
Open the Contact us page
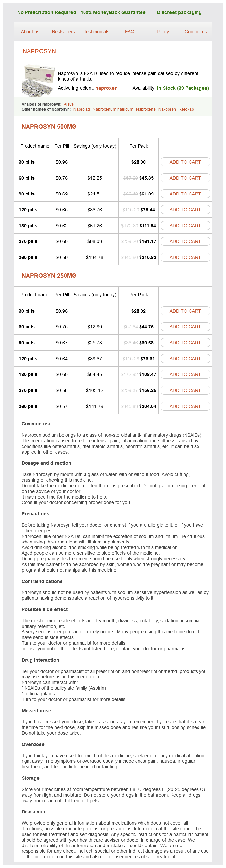[x=196, y=32]
